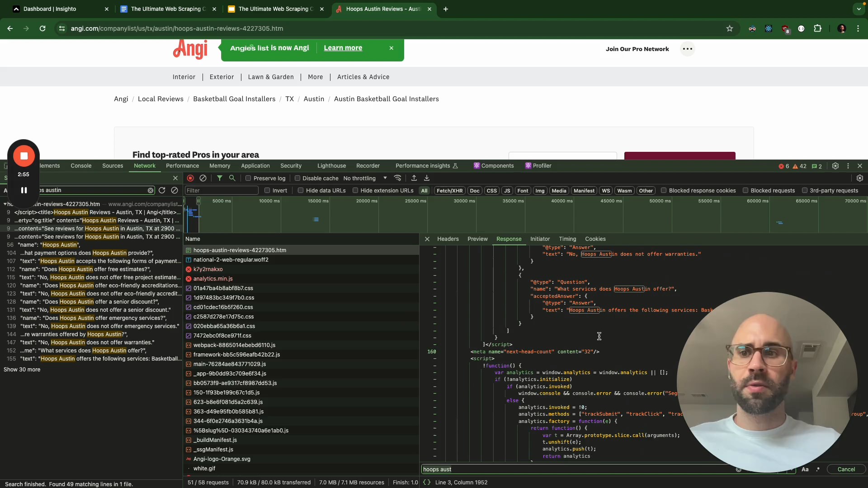
Task: Stop the screen recording
Action: 24,156
